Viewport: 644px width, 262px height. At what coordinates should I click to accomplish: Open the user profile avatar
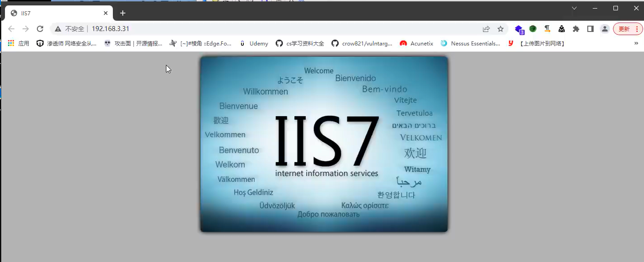(605, 29)
